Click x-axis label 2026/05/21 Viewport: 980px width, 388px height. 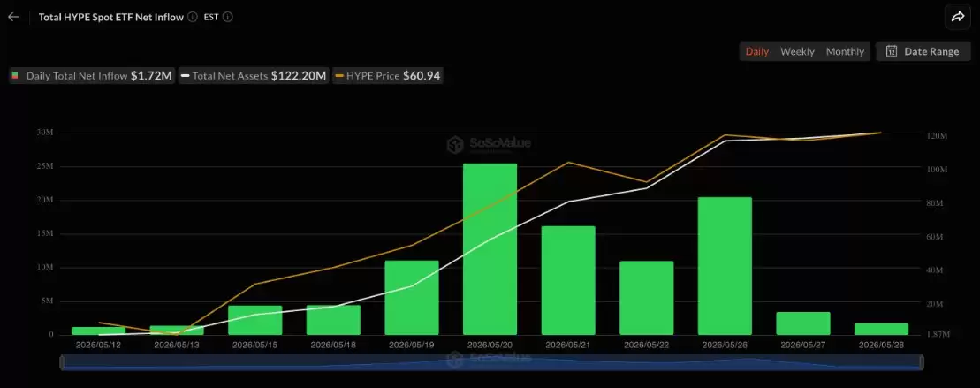click(568, 345)
